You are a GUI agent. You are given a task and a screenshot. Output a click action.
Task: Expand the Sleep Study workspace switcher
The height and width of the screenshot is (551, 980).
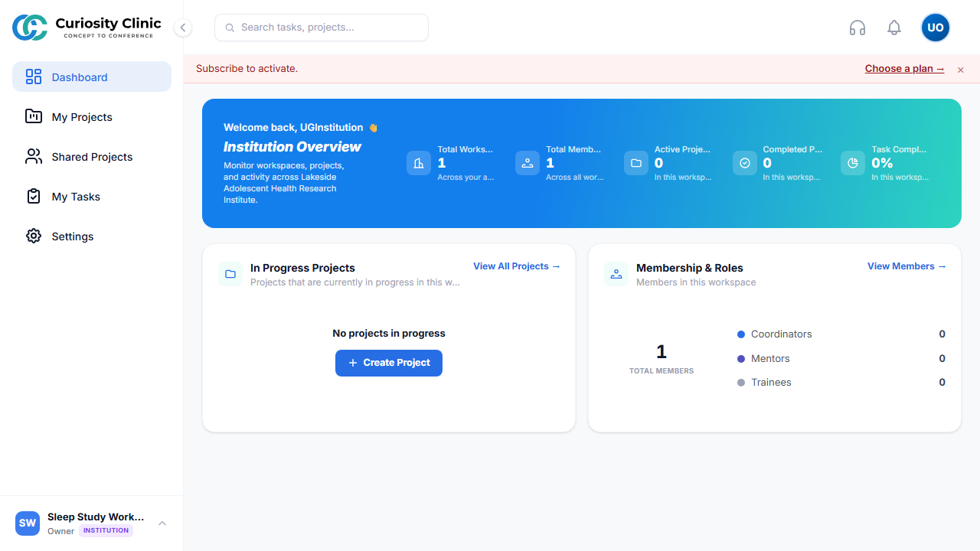pyautogui.click(x=162, y=523)
